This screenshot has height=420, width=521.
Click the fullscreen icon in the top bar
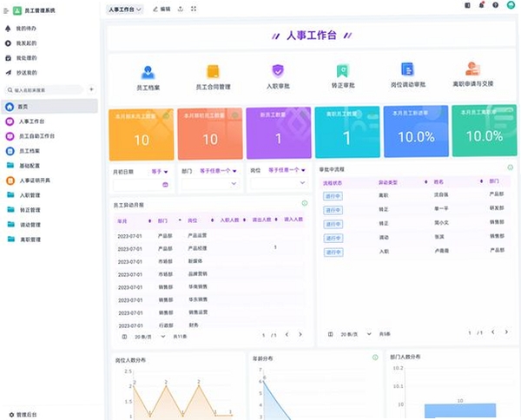tap(194, 9)
